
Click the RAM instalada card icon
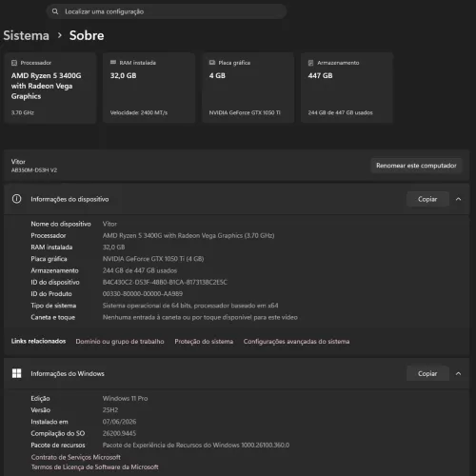point(113,63)
